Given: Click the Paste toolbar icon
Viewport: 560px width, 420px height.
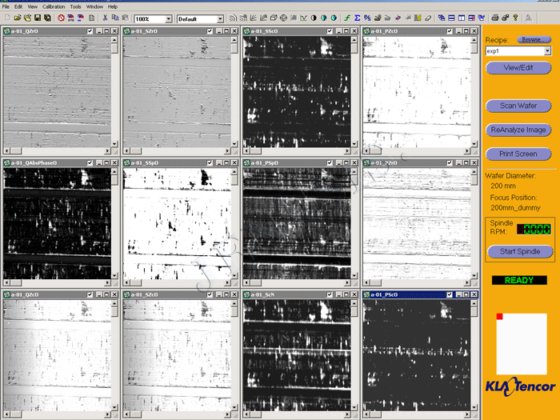Looking at the screenshot, I should pos(125,18).
